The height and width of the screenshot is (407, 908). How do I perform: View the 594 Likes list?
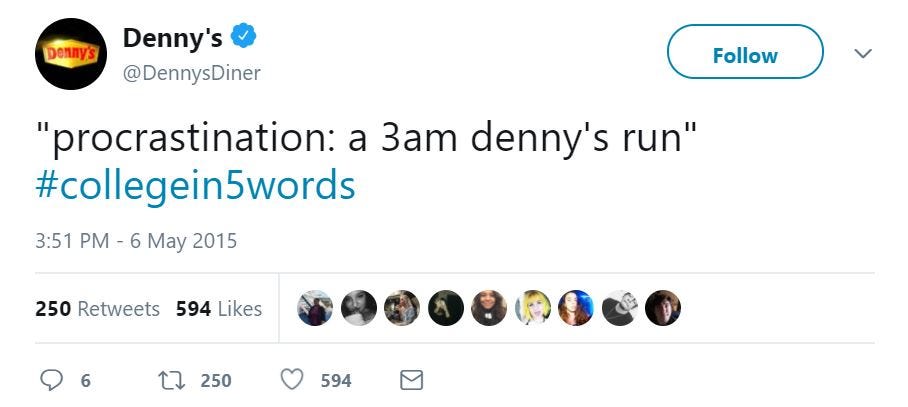click(x=219, y=309)
